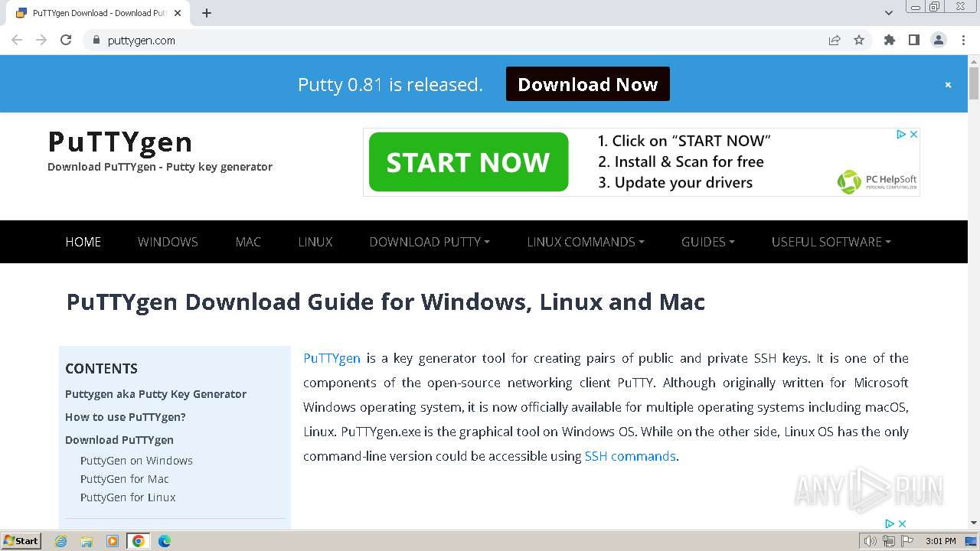Viewport: 980px width, 551px height.
Task: Open network icon in system tray
Action: [889, 541]
